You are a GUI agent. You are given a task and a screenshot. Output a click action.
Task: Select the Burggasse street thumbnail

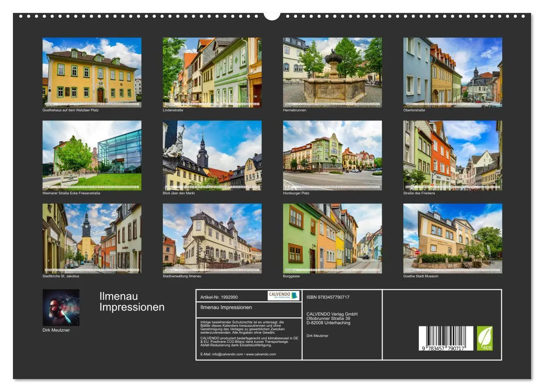[x=333, y=238]
